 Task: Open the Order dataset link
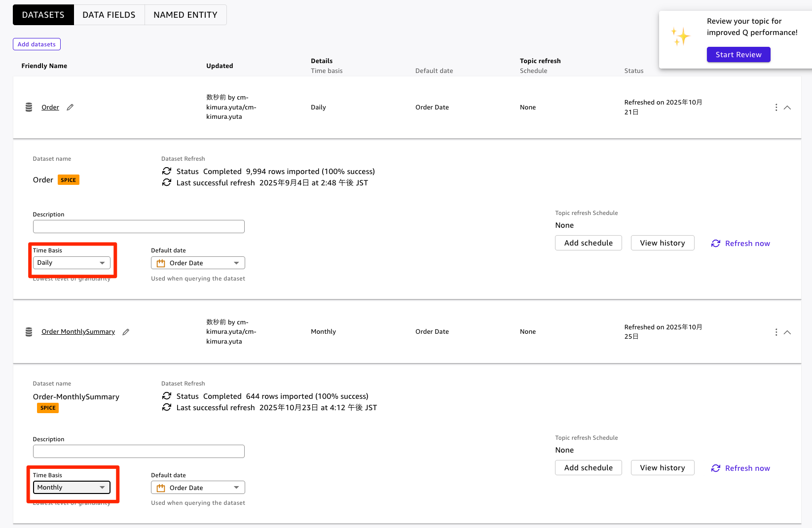point(50,107)
